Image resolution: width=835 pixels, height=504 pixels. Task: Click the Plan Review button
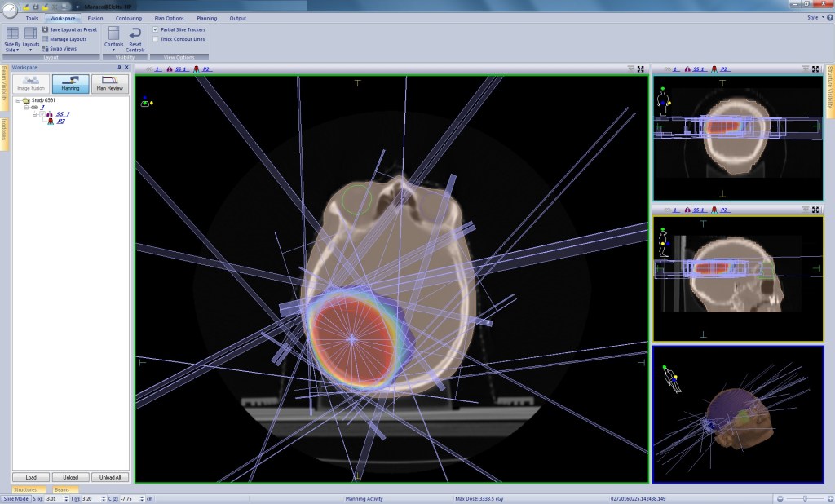tap(108, 83)
